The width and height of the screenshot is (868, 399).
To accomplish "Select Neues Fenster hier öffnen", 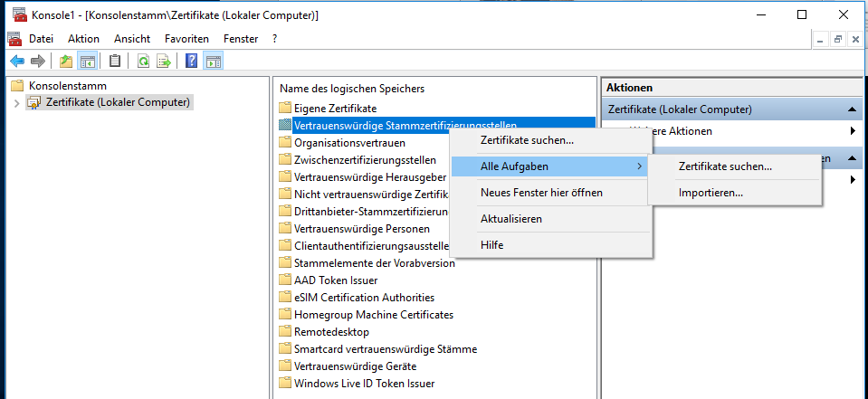I will 541,193.
